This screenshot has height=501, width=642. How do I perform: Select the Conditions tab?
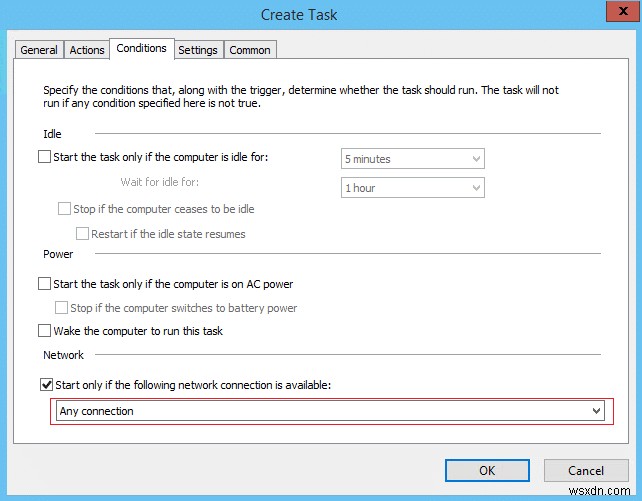[x=142, y=49]
